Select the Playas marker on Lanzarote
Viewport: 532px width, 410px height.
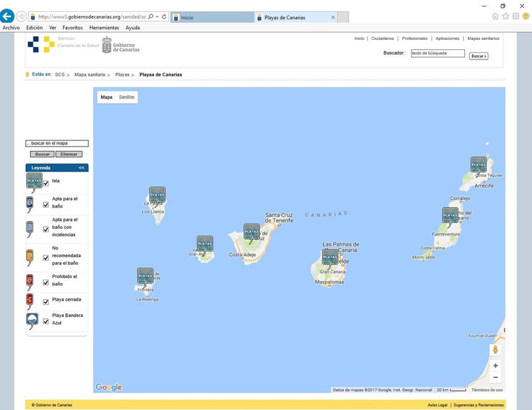[x=478, y=164]
